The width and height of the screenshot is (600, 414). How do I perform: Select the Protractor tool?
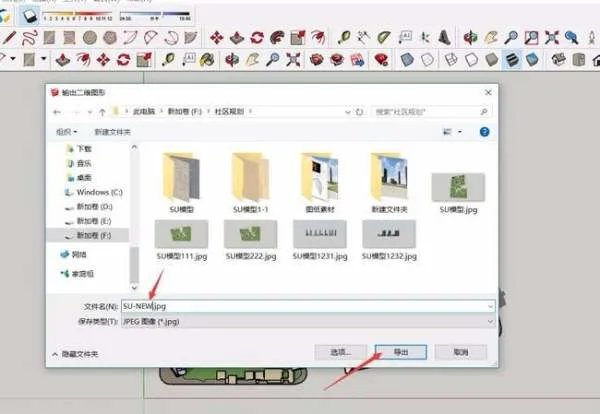pyautogui.click(x=383, y=37)
